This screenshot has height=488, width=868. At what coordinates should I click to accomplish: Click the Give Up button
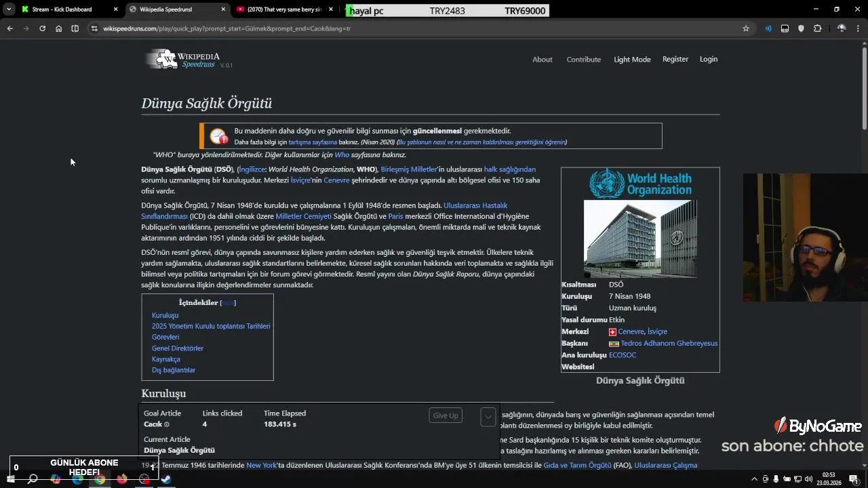(x=446, y=415)
